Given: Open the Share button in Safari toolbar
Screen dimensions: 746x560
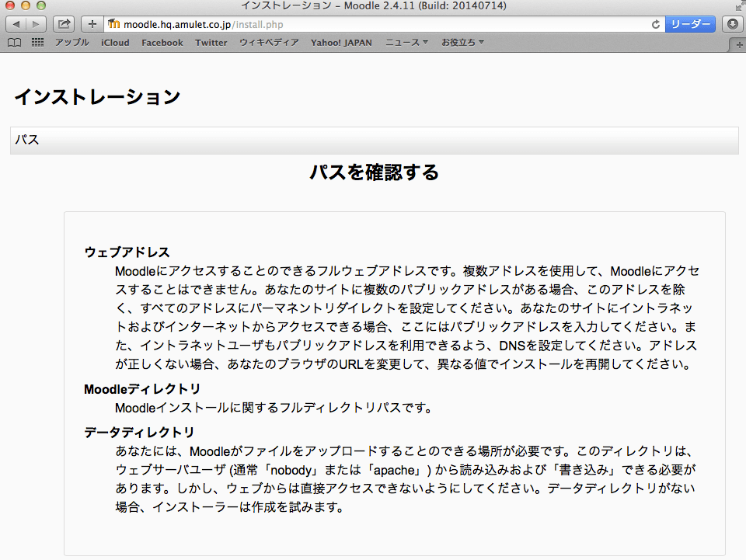Looking at the screenshot, I should coord(64,24).
